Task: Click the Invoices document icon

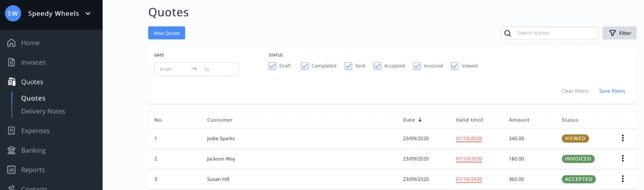Action: (x=11, y=62)
